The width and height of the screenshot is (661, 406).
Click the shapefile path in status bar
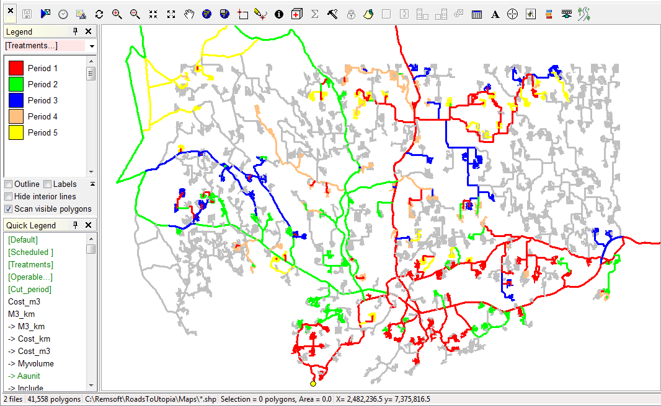tap(151, 399)
